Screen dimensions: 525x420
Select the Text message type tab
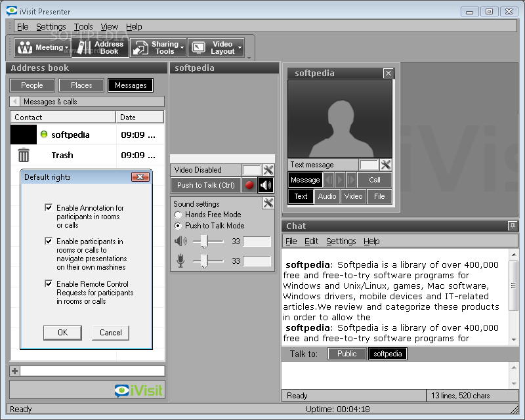point(301,196)
